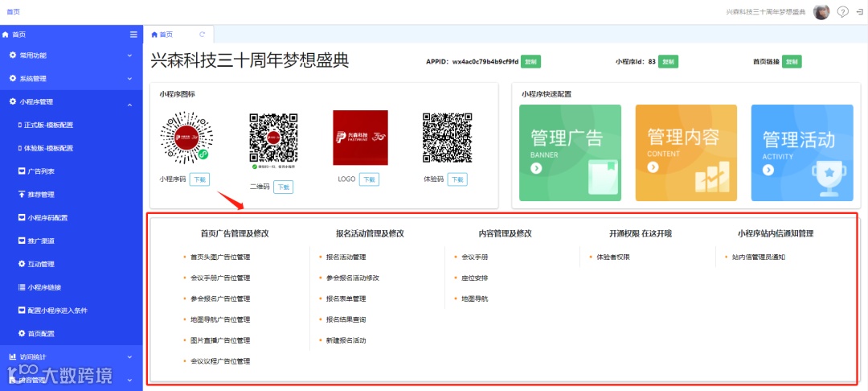The width and height of the screenshot is (868, 391).
Task: Click the logout icon at top right
Action: coord(860,11)
